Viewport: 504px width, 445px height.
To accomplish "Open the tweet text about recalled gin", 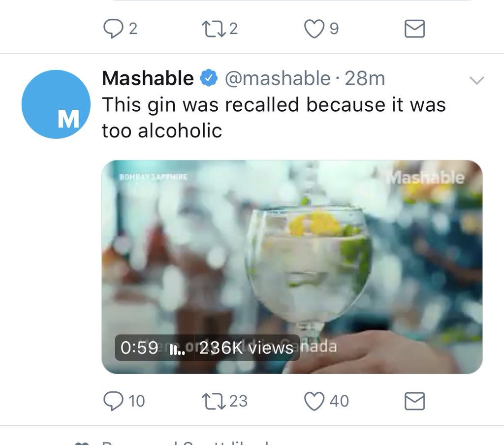I will point(274,118).
